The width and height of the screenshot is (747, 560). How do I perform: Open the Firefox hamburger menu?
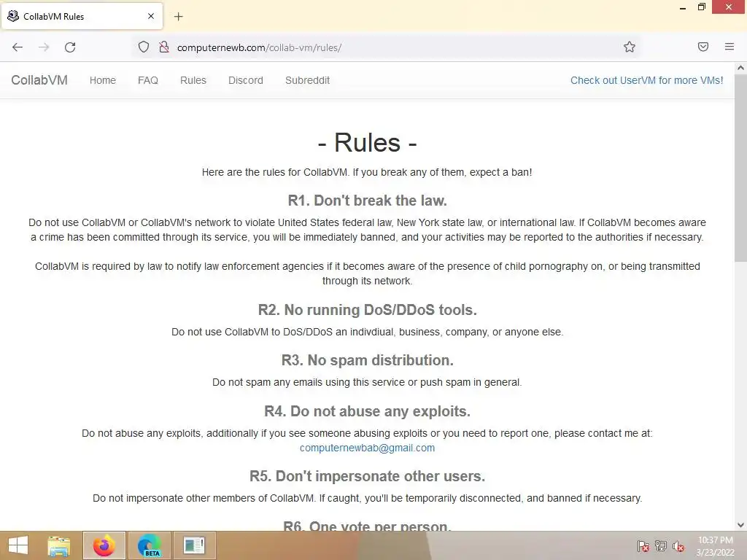click(x=729, y=47)
